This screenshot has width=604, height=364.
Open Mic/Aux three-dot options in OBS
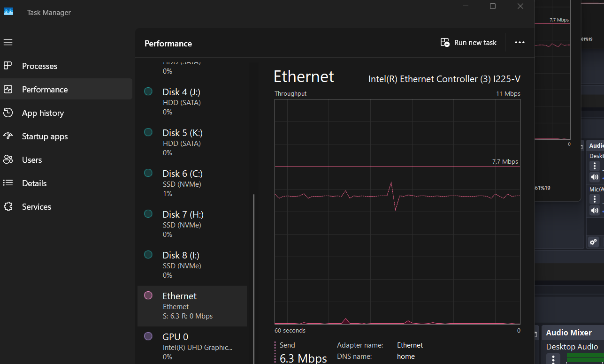(595, 199)
